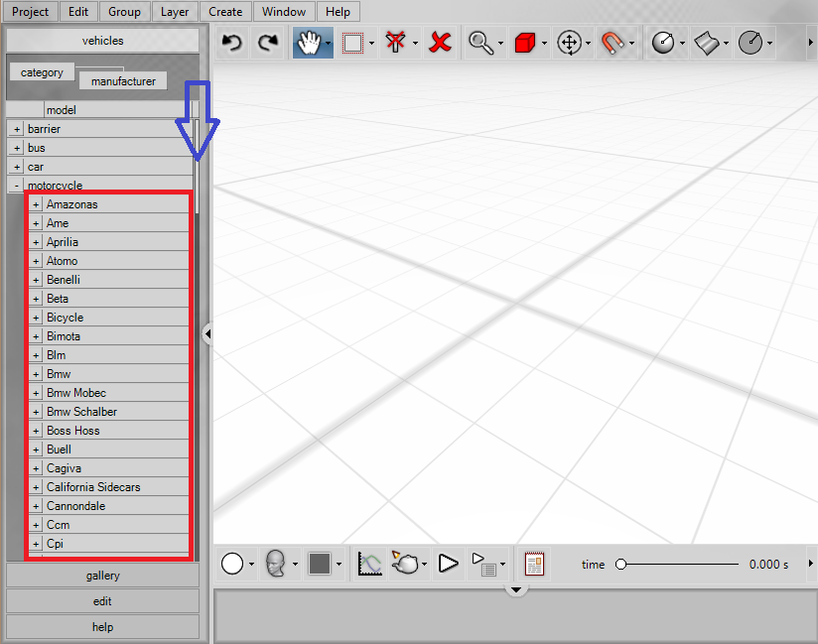
Task: Open the gallery panel
Action: tap(103, 576)
